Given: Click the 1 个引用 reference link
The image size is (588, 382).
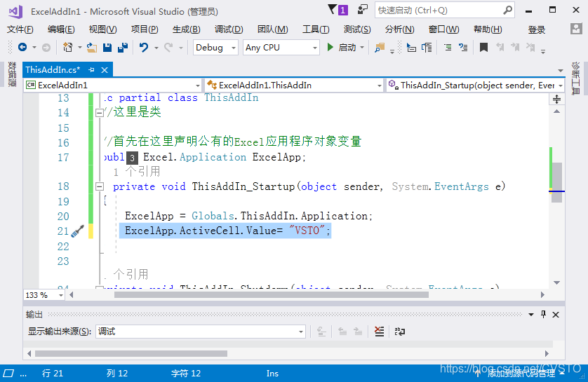Looking at the screenshot, I should tap(137, 172).
